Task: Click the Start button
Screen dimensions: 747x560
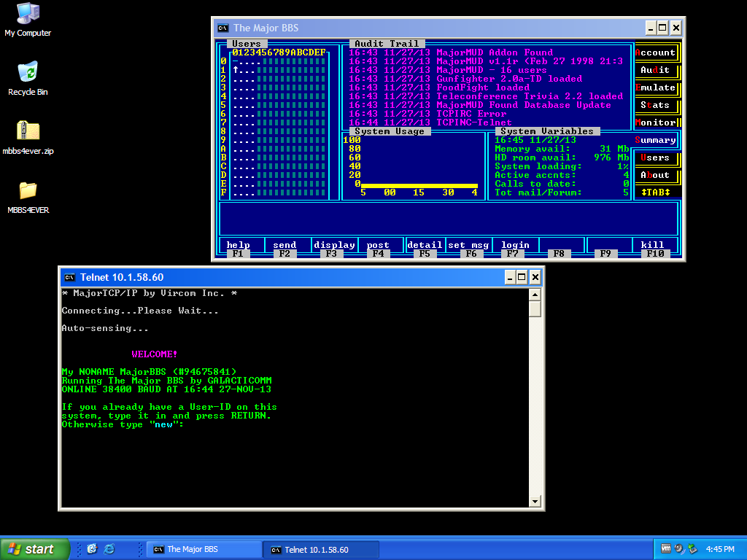Action: 35,549
